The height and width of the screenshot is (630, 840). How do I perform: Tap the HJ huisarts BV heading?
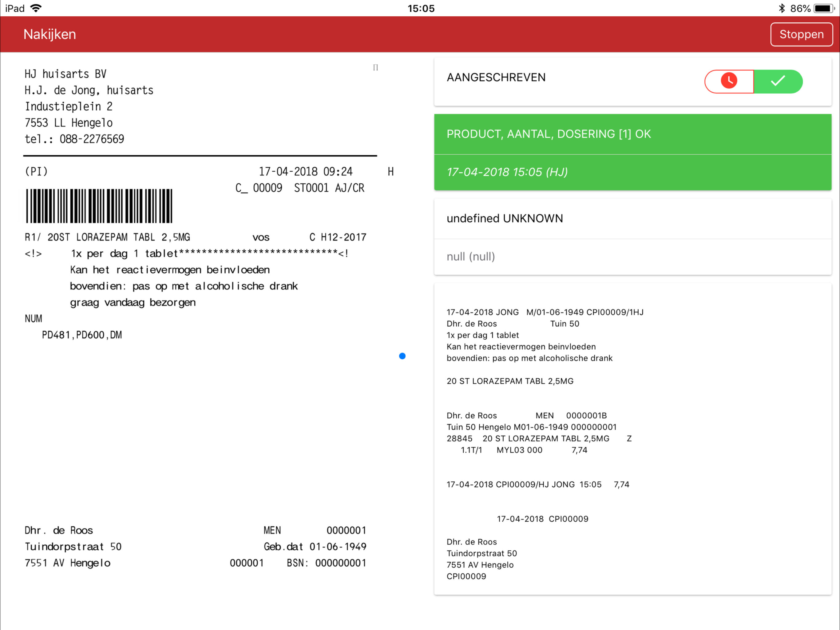(65, 74)
